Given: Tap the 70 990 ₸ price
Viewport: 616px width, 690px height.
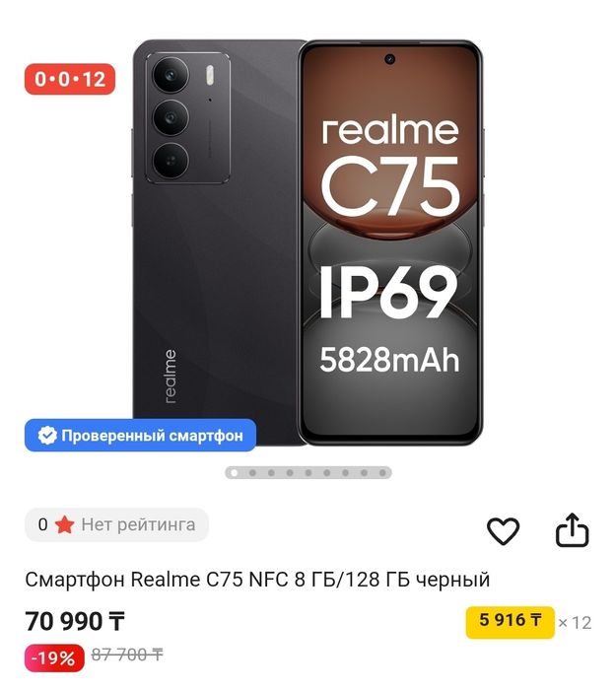Looking at the screenshot, I should (x=75, y=621).
